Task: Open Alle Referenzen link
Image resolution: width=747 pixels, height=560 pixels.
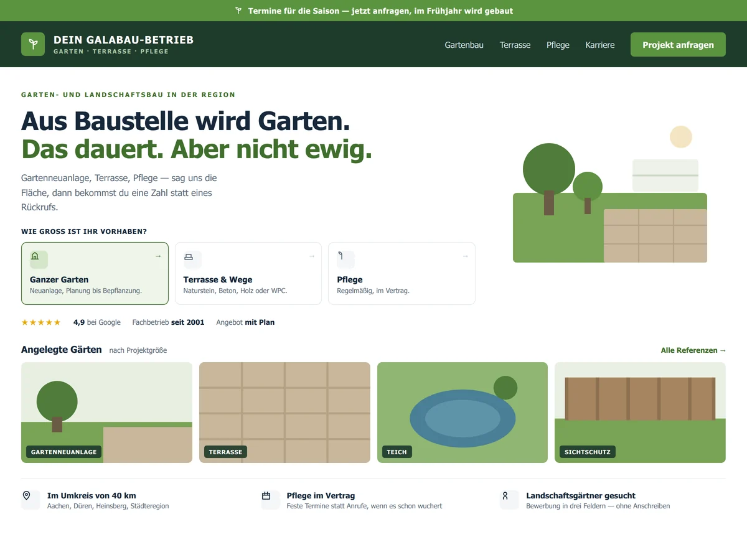Action: tap(693, 350)
